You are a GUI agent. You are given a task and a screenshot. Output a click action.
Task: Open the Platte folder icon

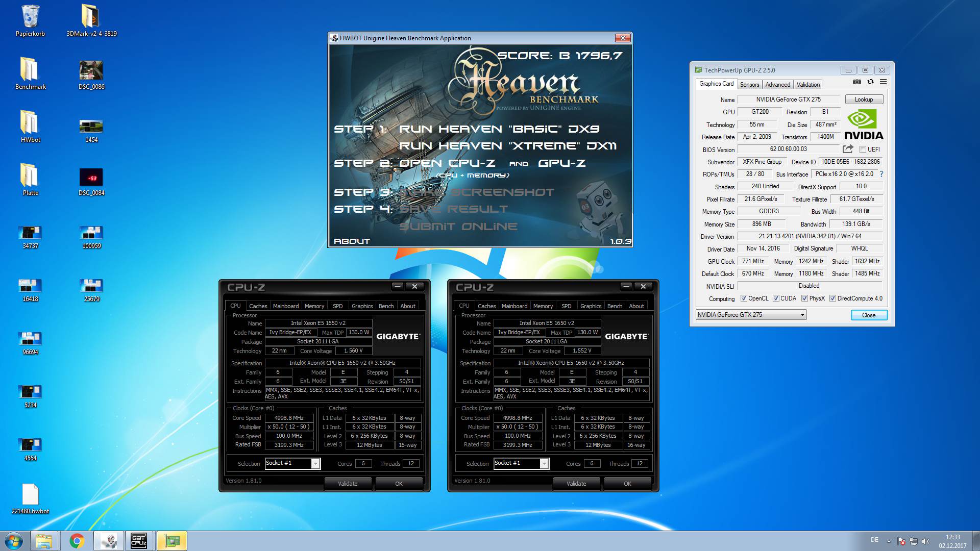[30, 180]
